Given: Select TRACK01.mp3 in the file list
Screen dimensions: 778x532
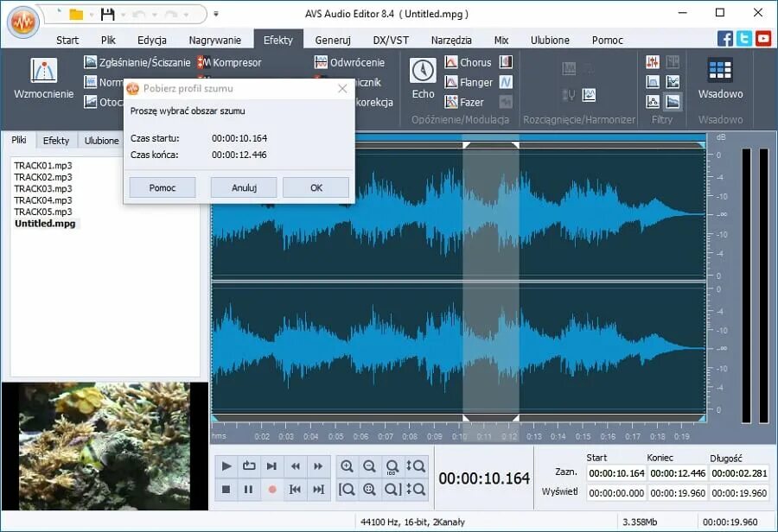Looking at the screenshot, I should pos(43,166).
